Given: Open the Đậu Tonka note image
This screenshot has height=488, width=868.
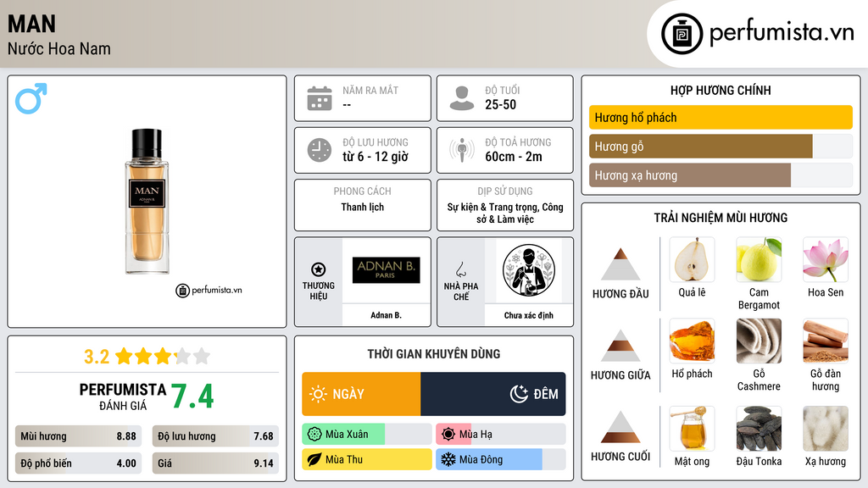Looking at the screenshot, I should [759, 428].
